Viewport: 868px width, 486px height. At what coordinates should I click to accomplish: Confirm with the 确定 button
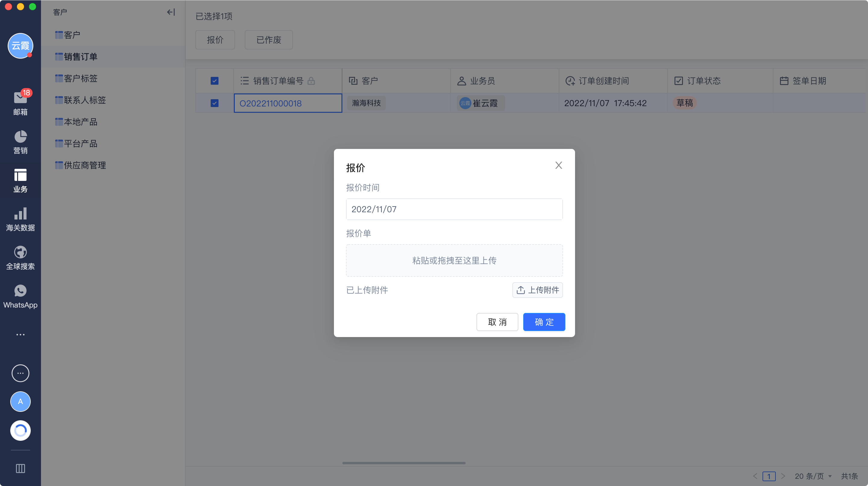click(x=544, y=322)
